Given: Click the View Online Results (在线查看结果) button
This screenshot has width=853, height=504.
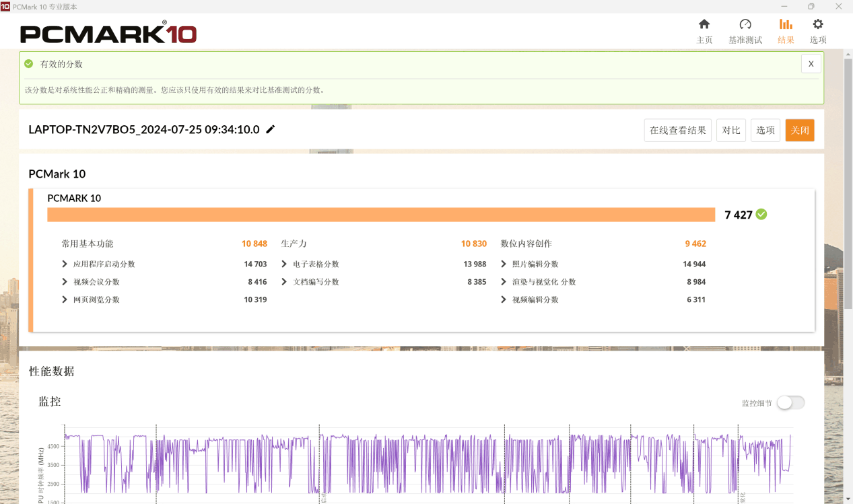Looking at the screenshot, I should tap(677, 130).
